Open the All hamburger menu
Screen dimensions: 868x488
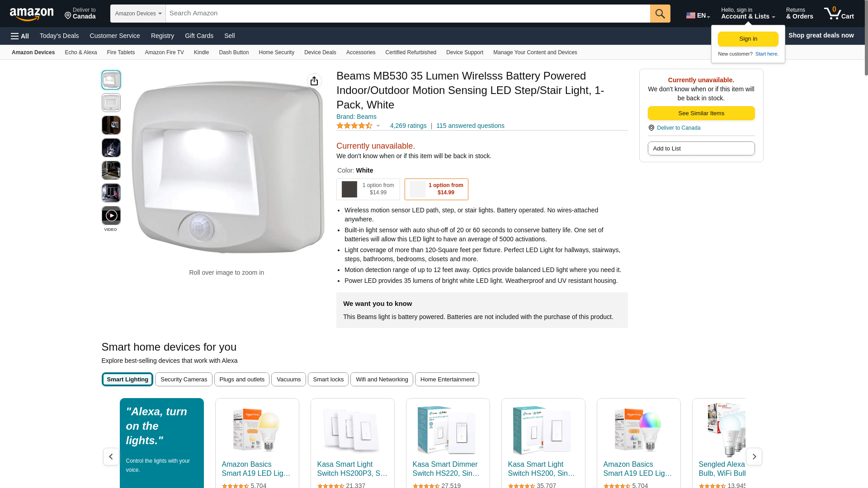pos(20,36)
